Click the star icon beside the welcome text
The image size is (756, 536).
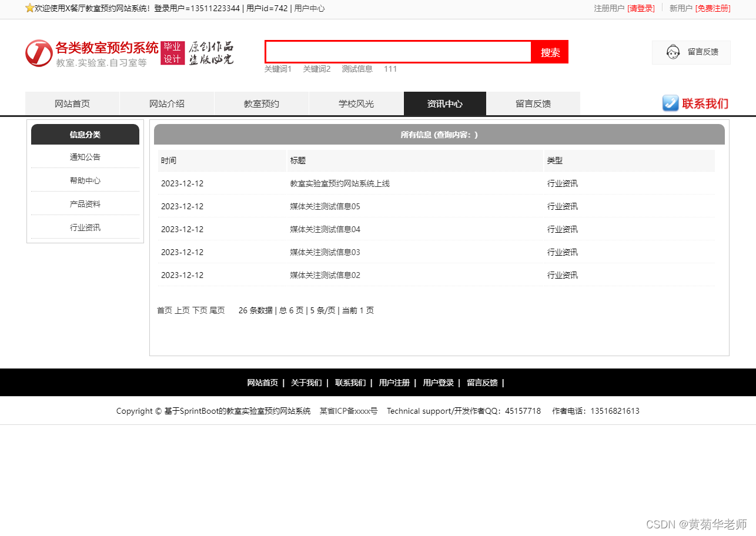pyautogui.click(x=30, y=8)
